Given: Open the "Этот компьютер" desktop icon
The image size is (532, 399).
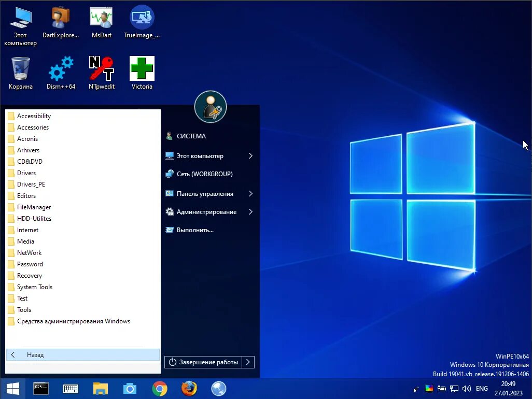Looking at the screenshot, I should click(x=20, y=25).
